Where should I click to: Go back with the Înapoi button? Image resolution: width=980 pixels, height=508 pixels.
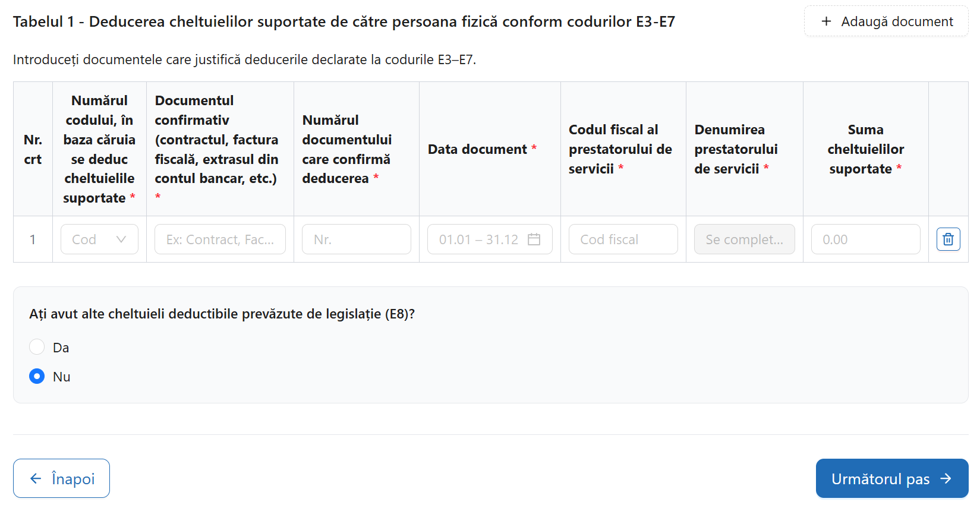(x=61, y=479)
